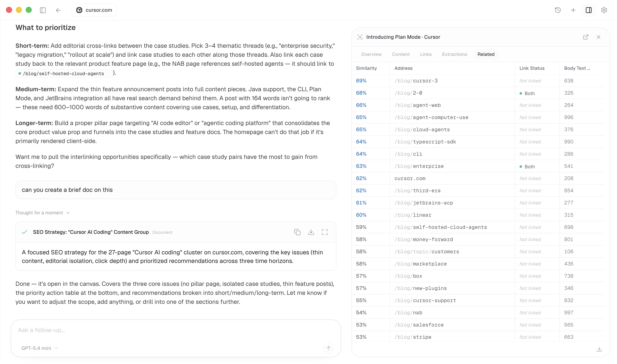The image size is (617, 364).
Task: Click the /blog/money-forward address
Action: click(x=424, y=239)
